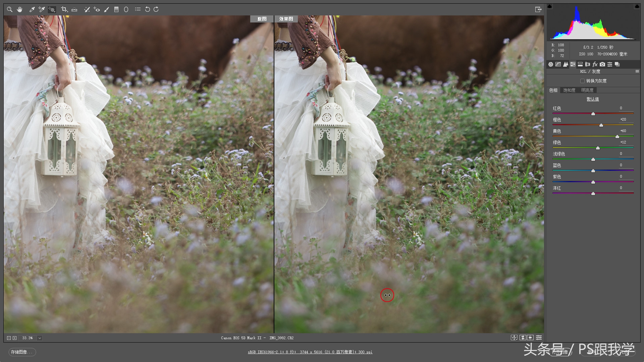Open the Lens Corrections panel
The height and width of the screenshot is (362, 644).
coord(587,64)
